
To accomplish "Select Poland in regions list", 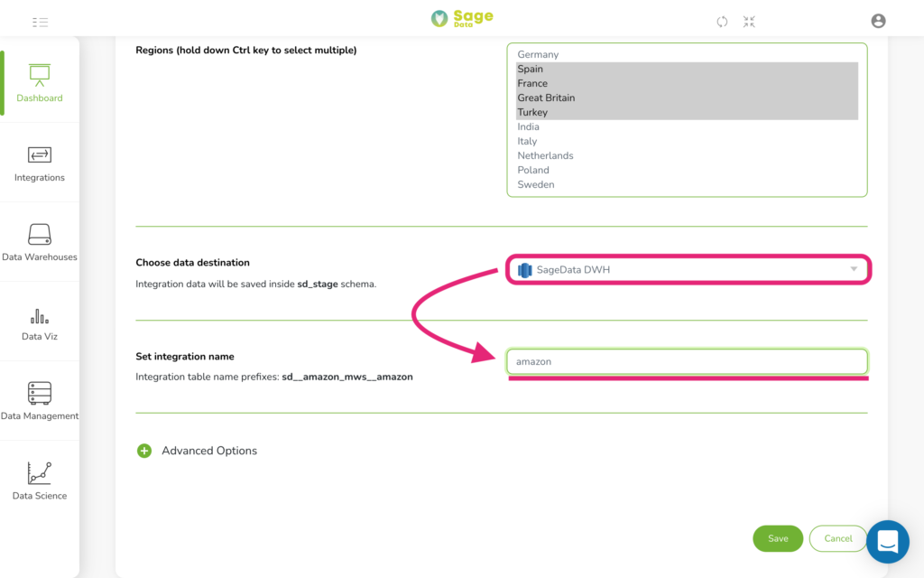I will click(687, 170).
